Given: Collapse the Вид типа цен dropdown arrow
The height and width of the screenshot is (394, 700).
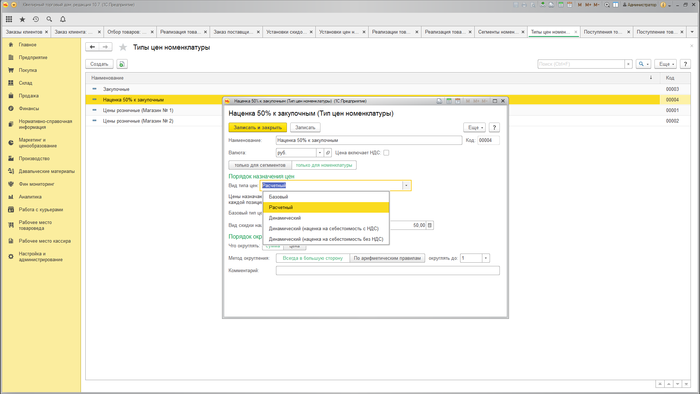Looking at the screenshot, I should [406, 185].
